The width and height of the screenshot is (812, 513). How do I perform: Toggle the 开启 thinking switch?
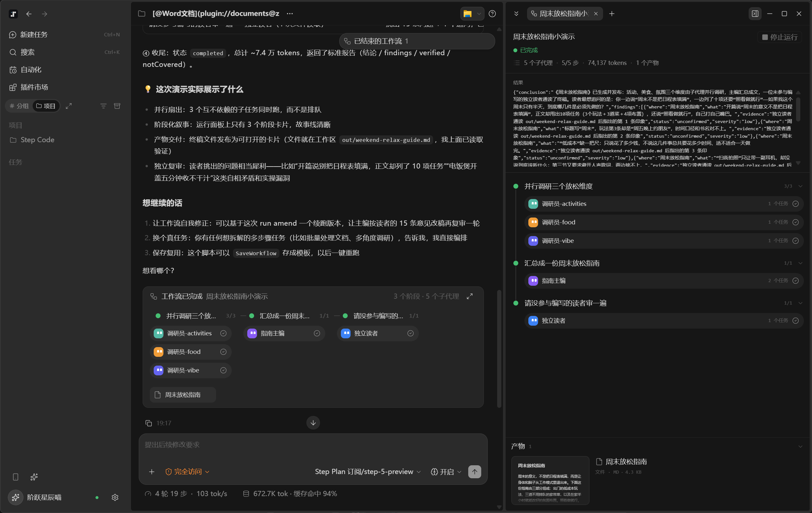click(446, 471)
